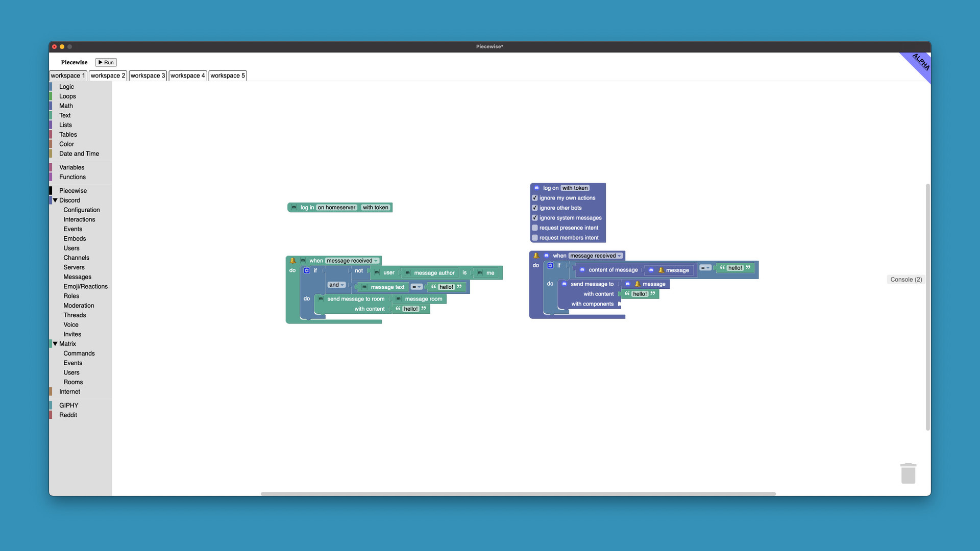This screenshot has width=980, height=551.
Task: Open the Console (2) panel
Action: tap(906, 280)
